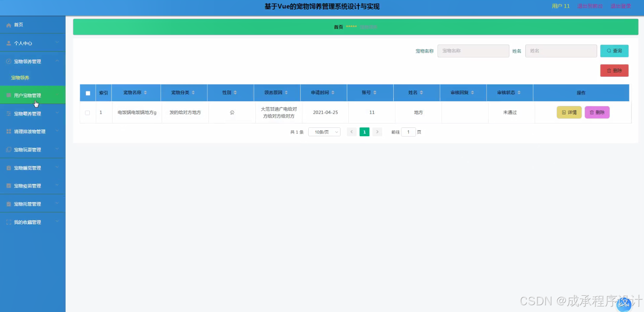644x312 pixels.
Task: Expand the 宠物玩耍管理 menu chevron
Action: pyautogui.click(x=57, y=149)
